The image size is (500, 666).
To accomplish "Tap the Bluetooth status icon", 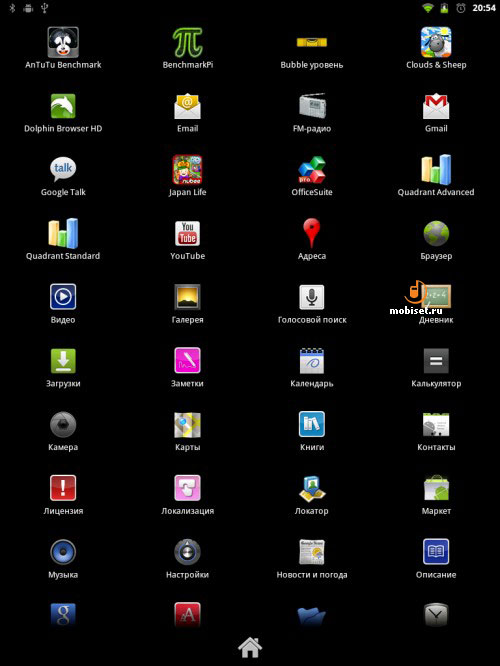I will pyautogui.click(x=12, y=8).
